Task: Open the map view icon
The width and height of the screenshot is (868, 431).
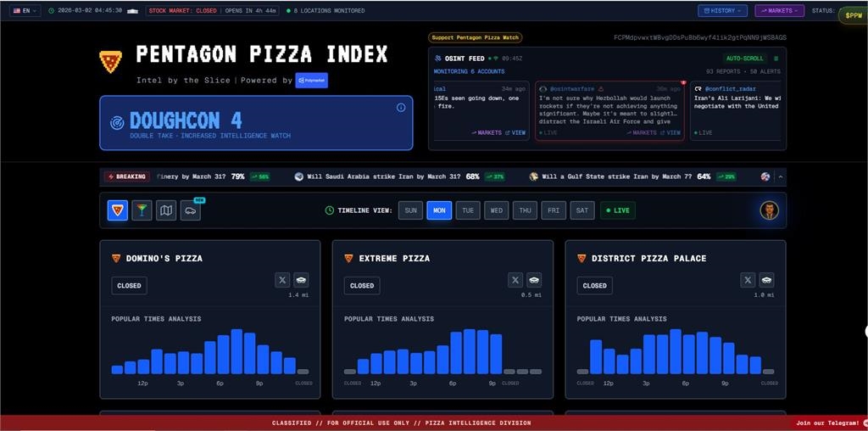Action: coord(166,210)
